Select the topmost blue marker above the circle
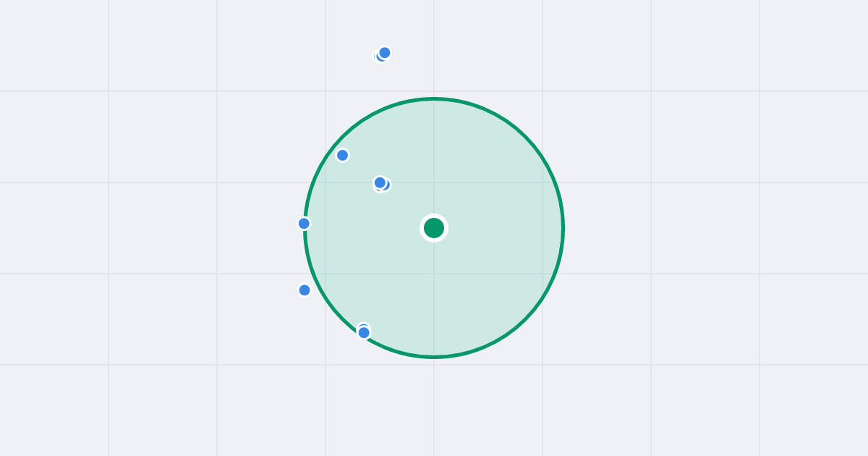This screenshot has height=456, width=868. [x=385, y=53]
